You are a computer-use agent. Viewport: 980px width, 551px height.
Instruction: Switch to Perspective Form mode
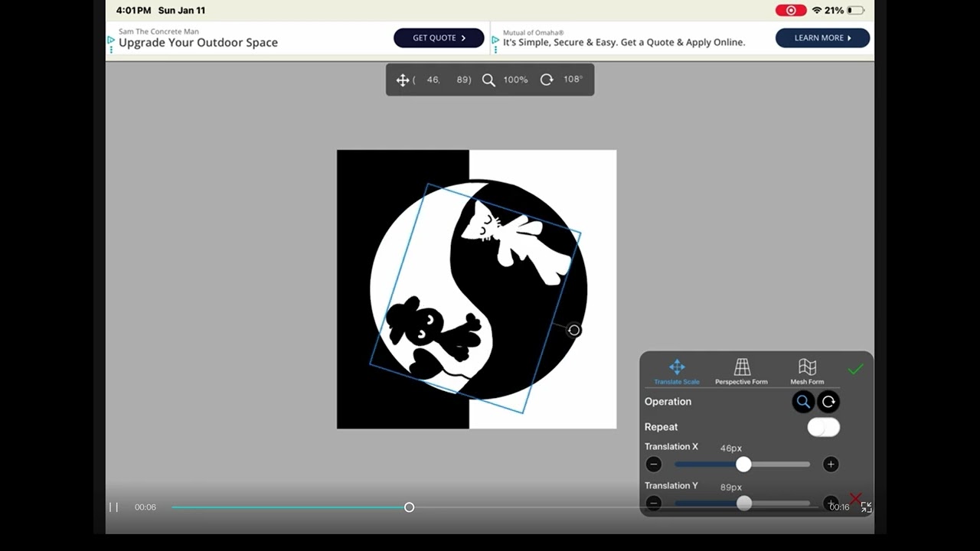[x=741, y=372]
